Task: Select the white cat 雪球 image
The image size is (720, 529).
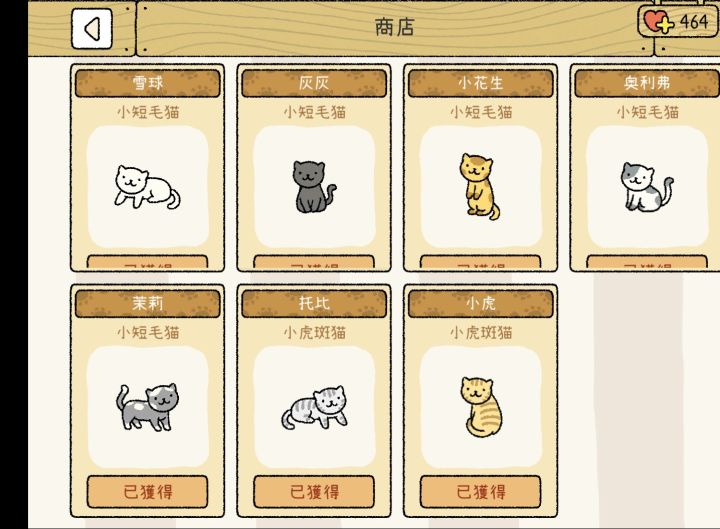Action: tap(147, 187)
